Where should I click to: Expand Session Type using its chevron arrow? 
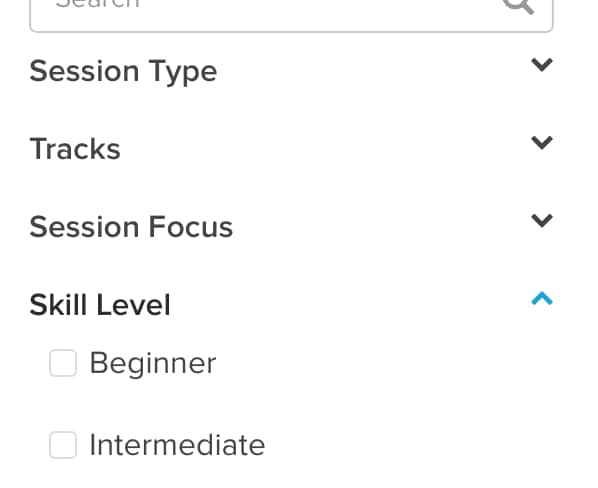coord(542,65)
